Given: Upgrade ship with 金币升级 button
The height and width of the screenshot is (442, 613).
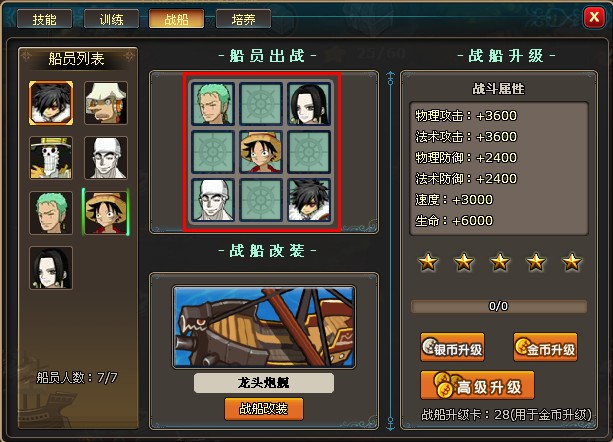Looking at the screenshot, I should 545,347.
